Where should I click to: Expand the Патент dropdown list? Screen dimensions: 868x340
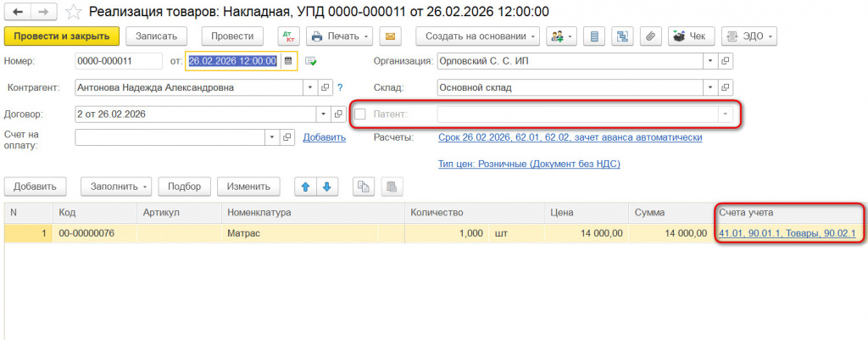pyautogui.click(x=726, y=114)
